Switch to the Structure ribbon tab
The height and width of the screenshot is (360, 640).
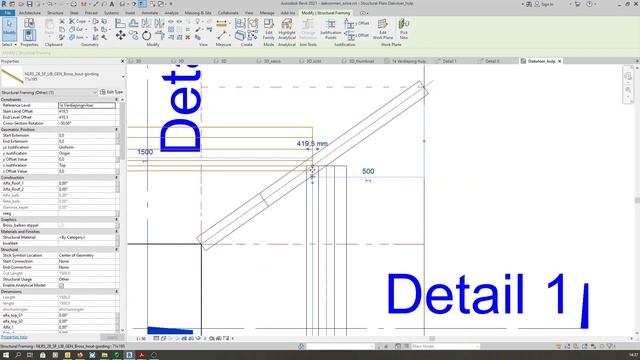click(55, 13)
